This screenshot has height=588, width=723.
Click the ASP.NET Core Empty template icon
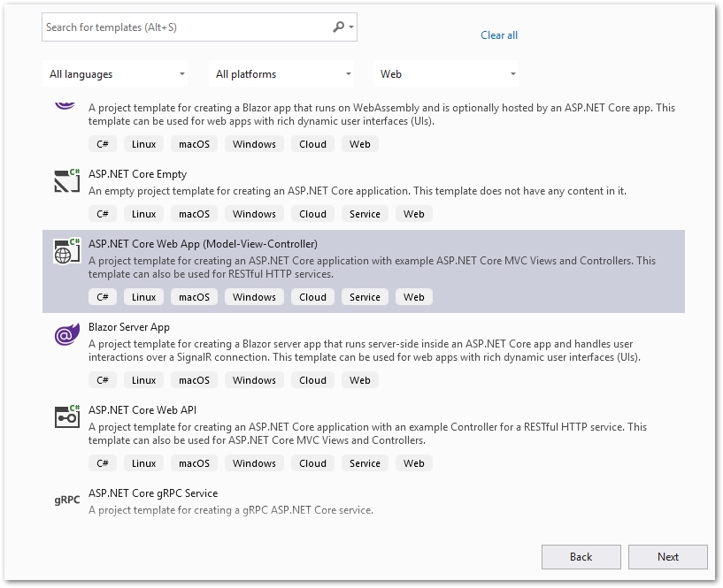(67, 181)
